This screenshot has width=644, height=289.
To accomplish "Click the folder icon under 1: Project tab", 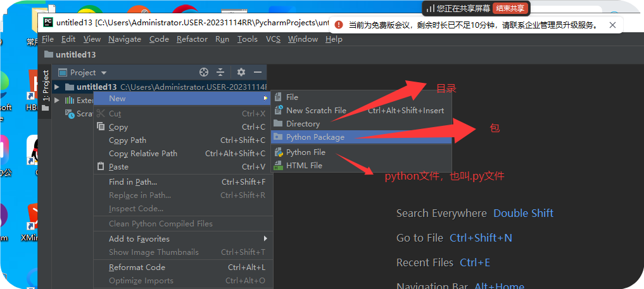I will coord(45,109).
